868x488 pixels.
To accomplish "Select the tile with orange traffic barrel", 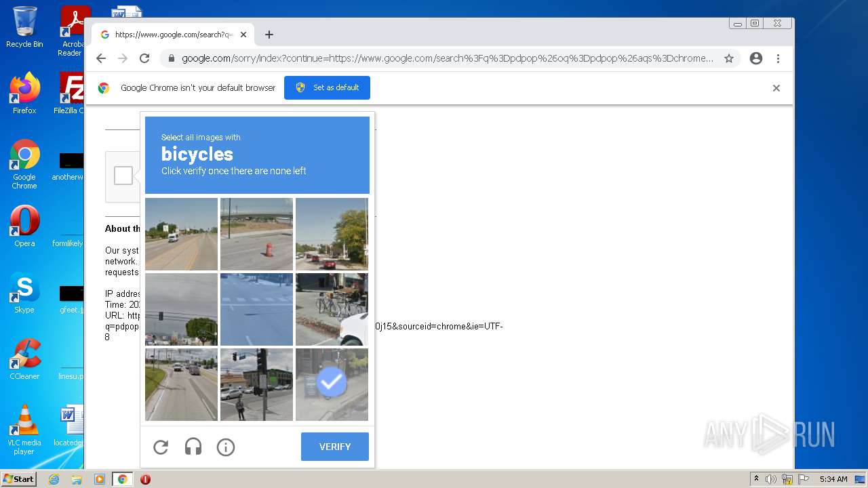I will click(256, 234).
